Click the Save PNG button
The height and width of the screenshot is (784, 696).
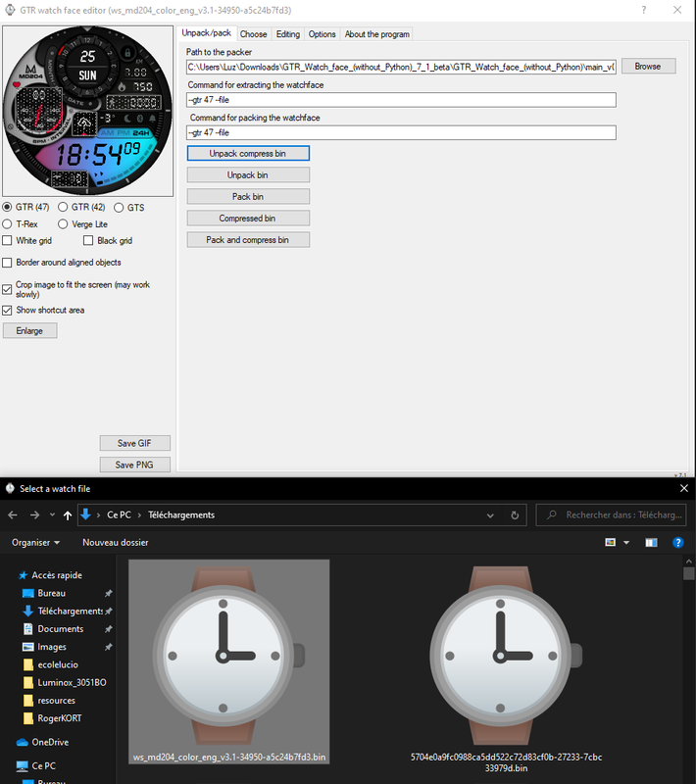click(x=134, y=465)
